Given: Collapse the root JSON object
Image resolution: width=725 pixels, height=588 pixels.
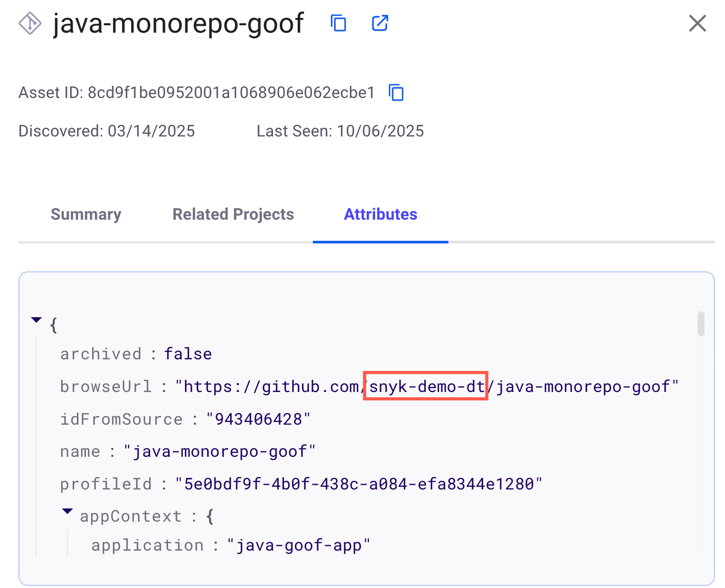Looking at the screenshot, I should click(x=36, y=320).
